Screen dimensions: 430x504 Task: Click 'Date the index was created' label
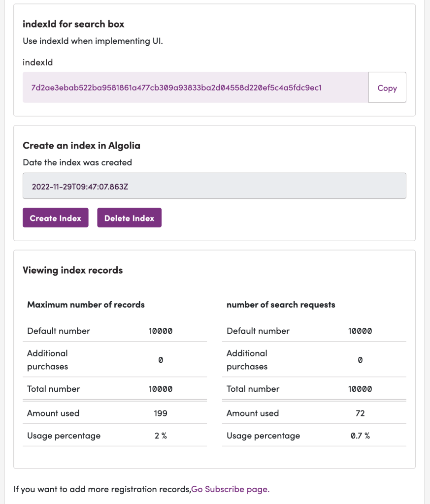tap(77, 162)
